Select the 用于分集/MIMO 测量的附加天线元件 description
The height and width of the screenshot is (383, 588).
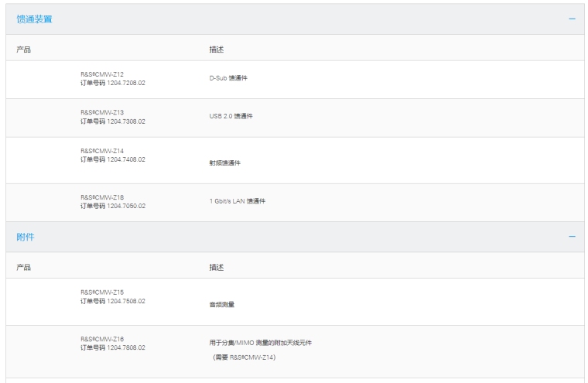[x=261, y=343]
